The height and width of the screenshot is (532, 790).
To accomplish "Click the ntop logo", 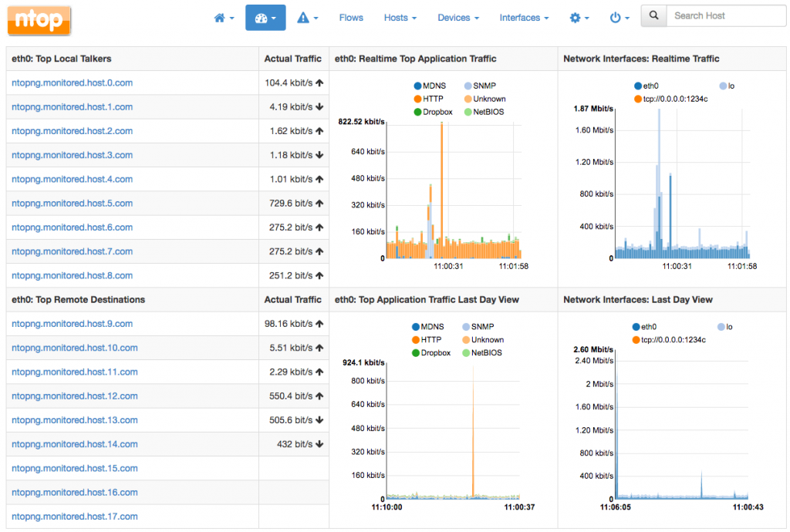I will tap(39, 21).
